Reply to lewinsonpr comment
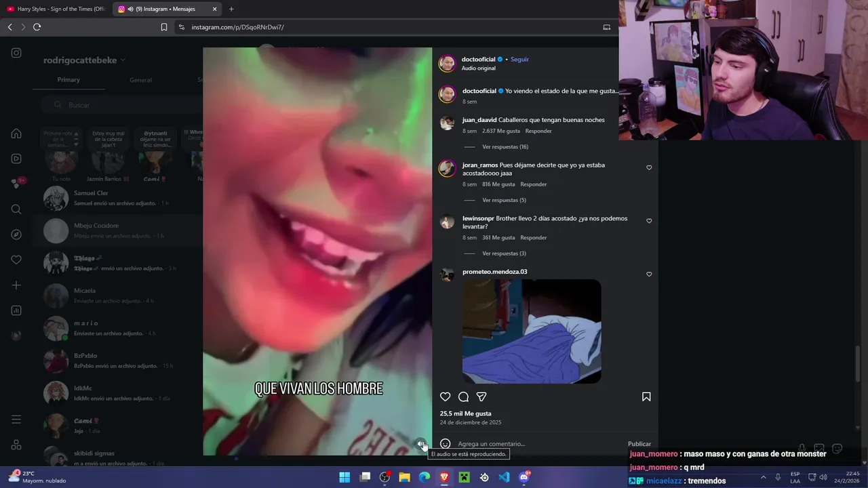 [533, 238]
